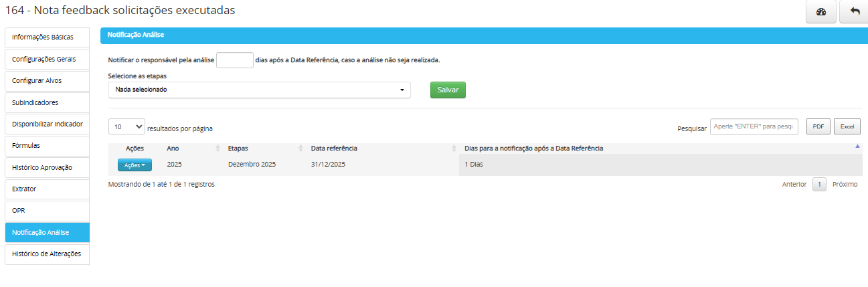Go to Configurar Alvos section

pyautogui.click(x=47, y=81)
